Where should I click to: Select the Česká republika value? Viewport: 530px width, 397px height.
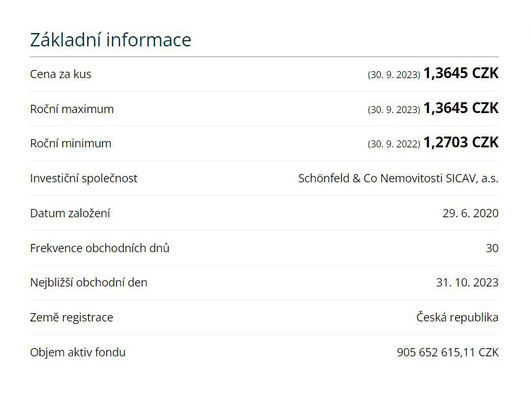[457, 317]
